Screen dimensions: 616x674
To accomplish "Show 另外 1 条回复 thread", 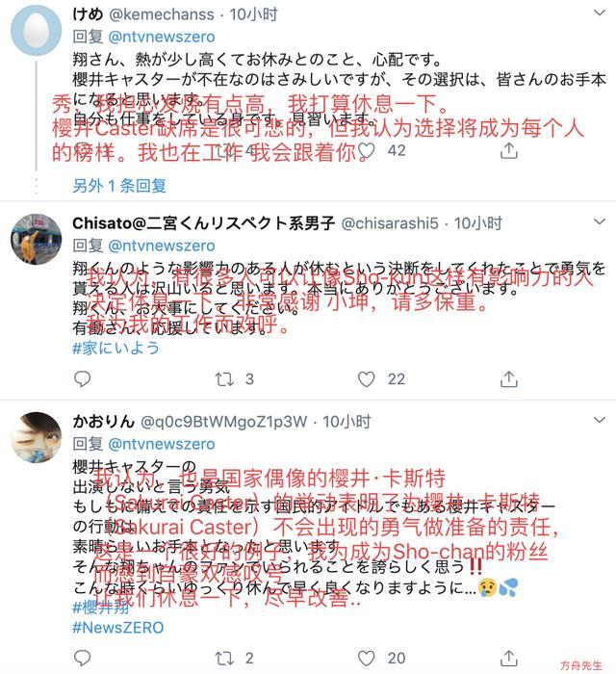I will pyautogui.click(x=119, y=186).
